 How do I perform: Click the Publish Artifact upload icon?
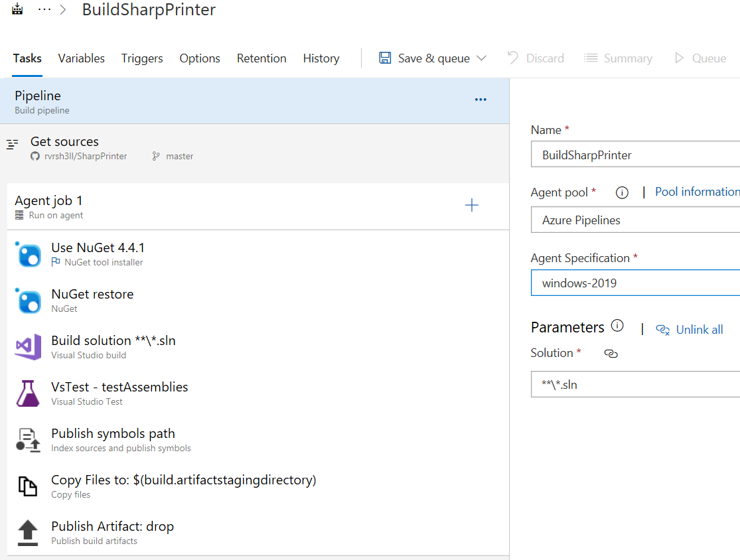click(x=28, y=532)
